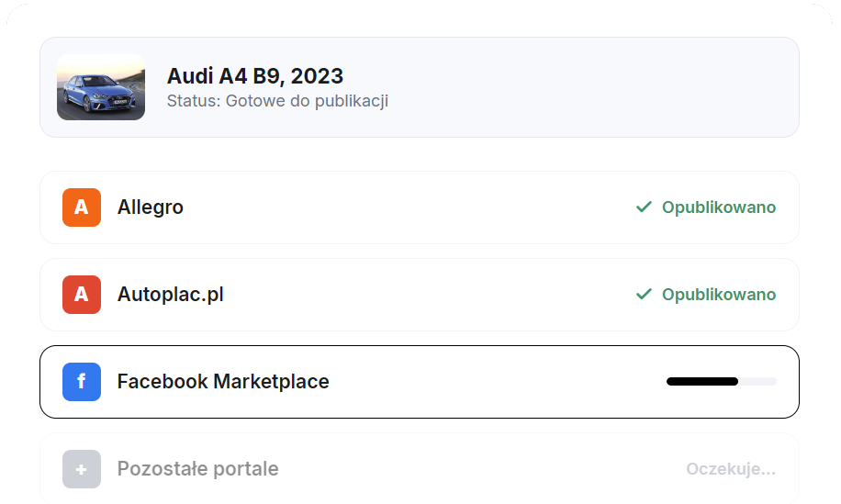The height and width of the screenshot is (504, 841).
Task: Select the 'Pozostałe portale' label
Action: click(x=197, y=469)
